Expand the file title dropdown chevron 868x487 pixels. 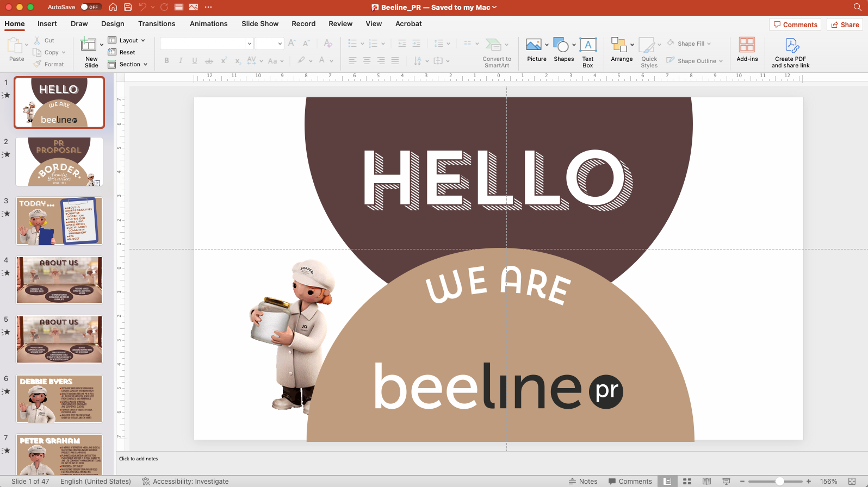click(494, 7)
